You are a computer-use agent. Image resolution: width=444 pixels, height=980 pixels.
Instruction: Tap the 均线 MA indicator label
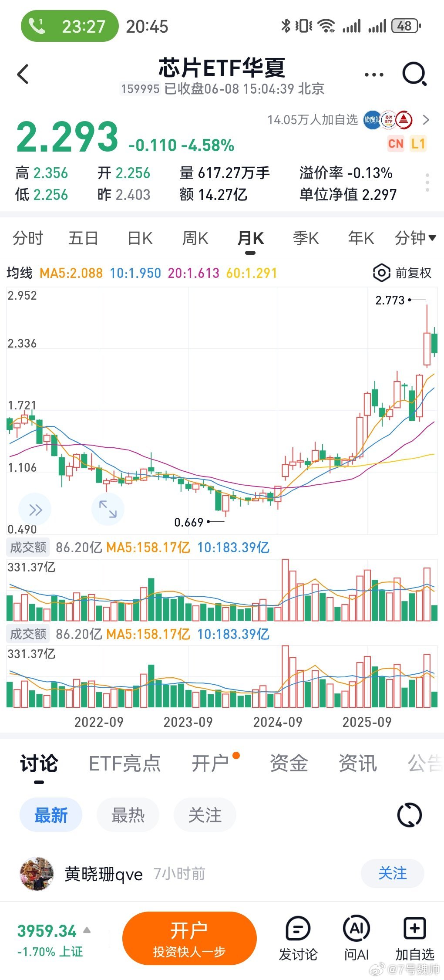click(x=20, y=273)
